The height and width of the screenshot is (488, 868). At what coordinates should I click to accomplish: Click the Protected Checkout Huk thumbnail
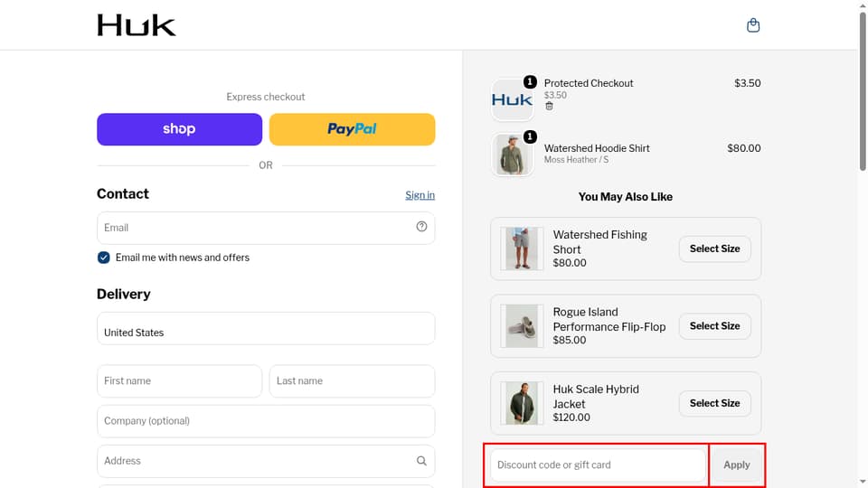pos(512,99)
